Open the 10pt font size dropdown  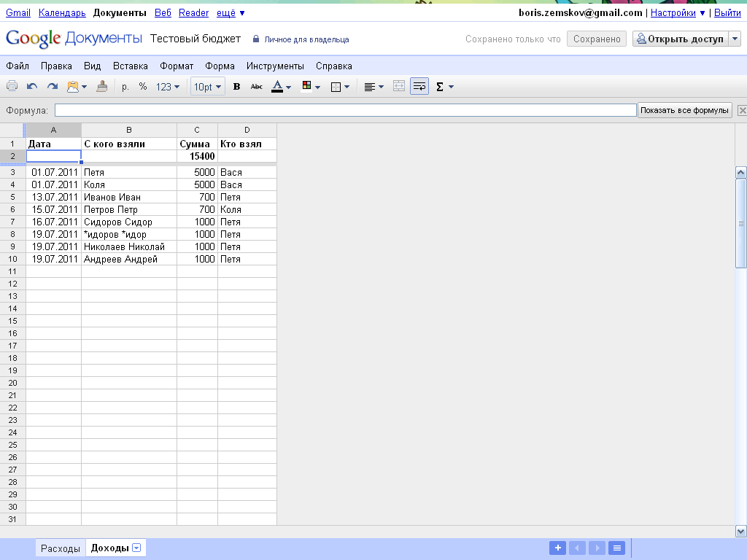207,87
